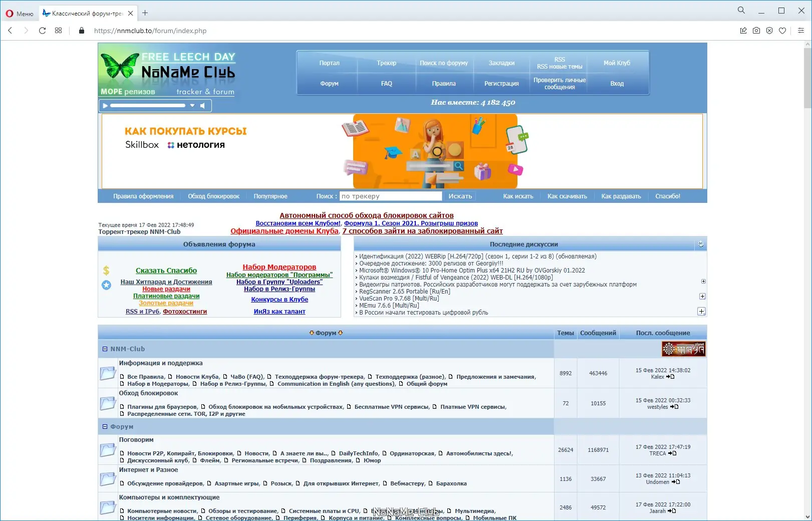Open the ad blocker shield icon
This screenshot has height=521, width=812.
point(769,31)
